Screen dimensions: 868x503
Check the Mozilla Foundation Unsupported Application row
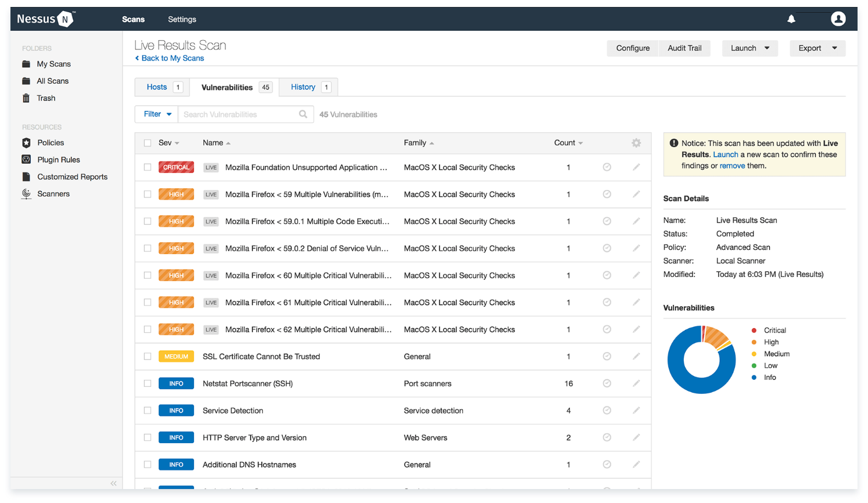(x=148, y=167)
